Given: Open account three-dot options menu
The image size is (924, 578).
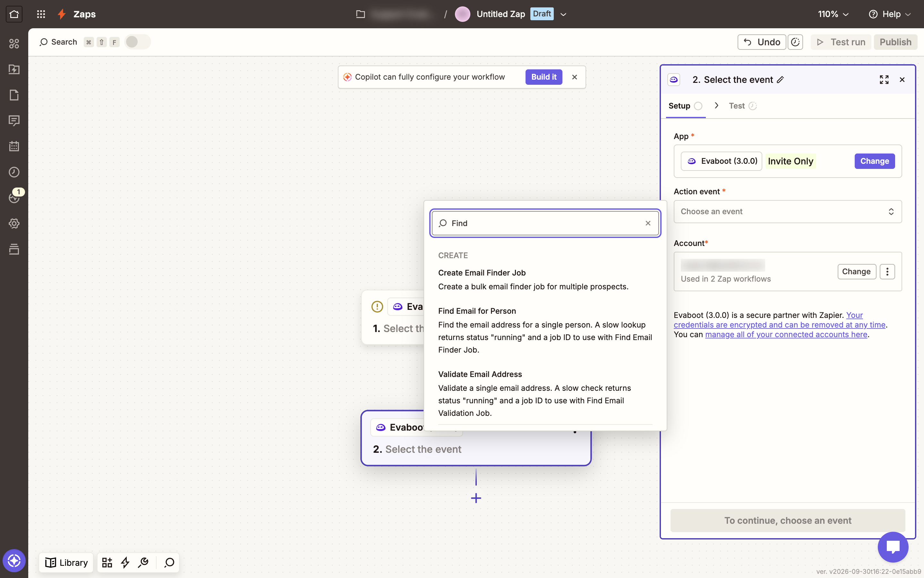Looking at the screenshot, I should (x=887, y=271).
